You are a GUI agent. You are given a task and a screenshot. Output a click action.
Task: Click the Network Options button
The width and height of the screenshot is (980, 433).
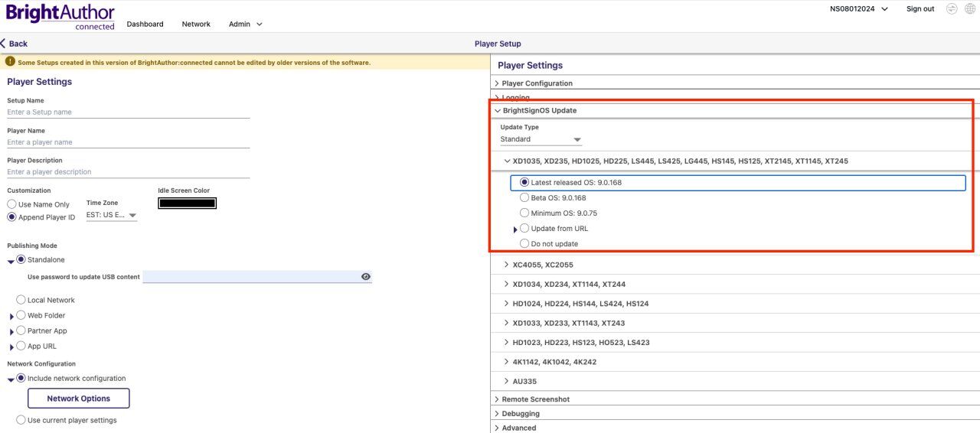pyautogui.click(x=78, y=399)
